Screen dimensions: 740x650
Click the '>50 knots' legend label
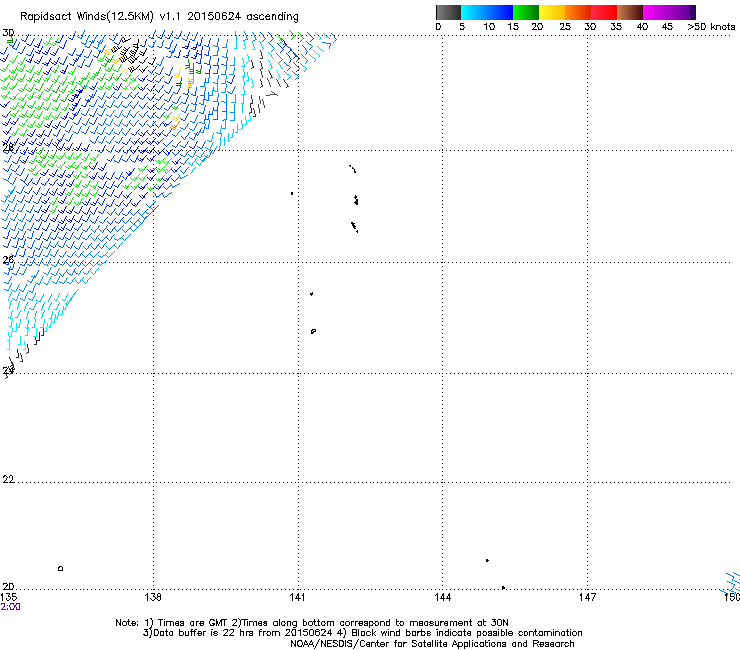point(711,27)
